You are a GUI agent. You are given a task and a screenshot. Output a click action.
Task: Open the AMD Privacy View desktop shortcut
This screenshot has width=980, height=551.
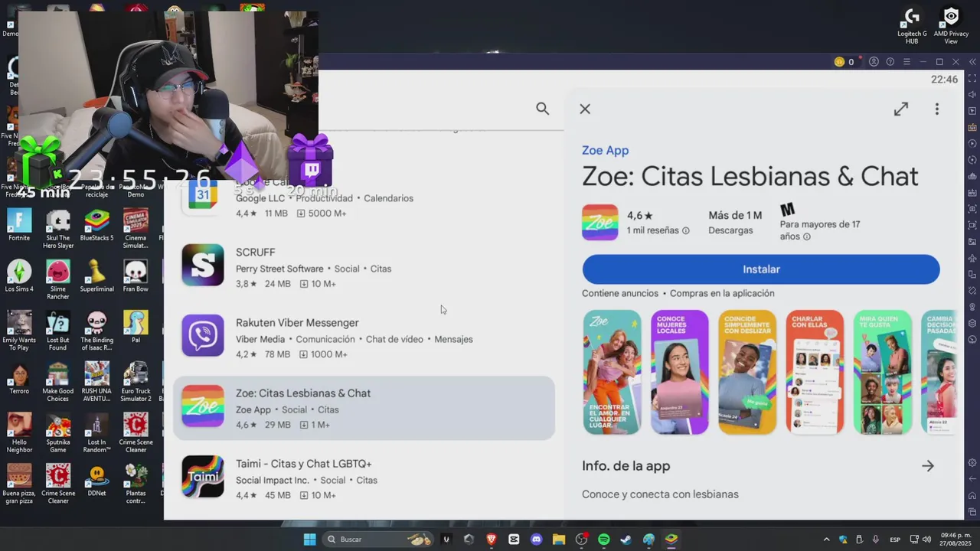951,26
